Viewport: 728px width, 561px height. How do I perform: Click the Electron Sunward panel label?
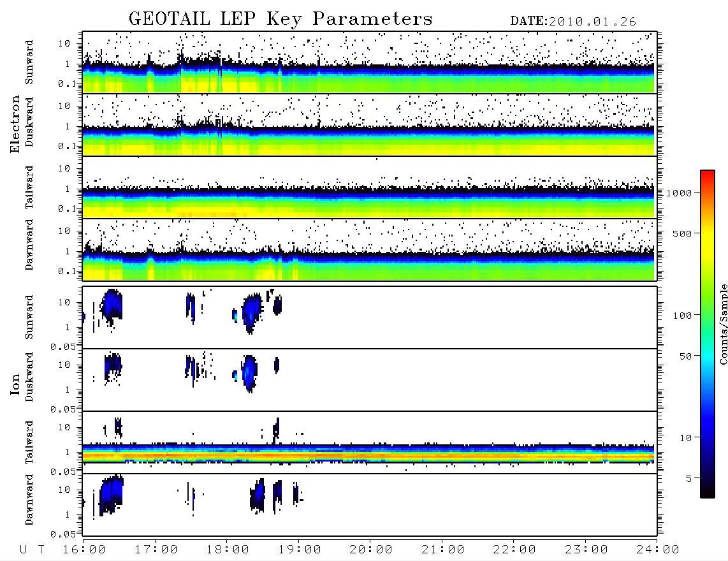click(x=29, y=62)
